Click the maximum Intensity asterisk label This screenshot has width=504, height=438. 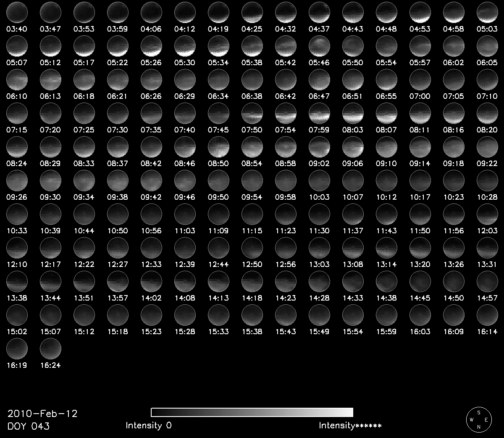pos(350,425)
